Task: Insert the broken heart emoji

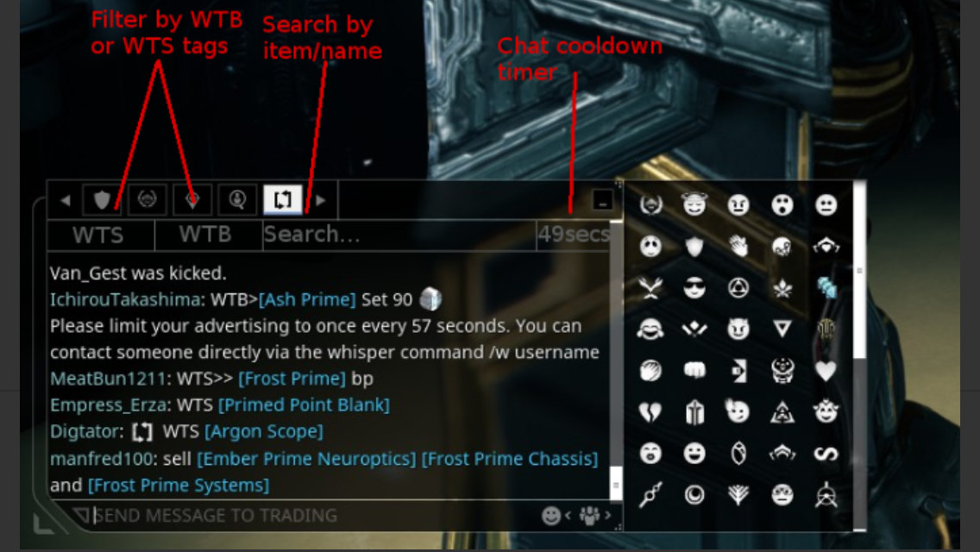Action: [x=650, y=412]
